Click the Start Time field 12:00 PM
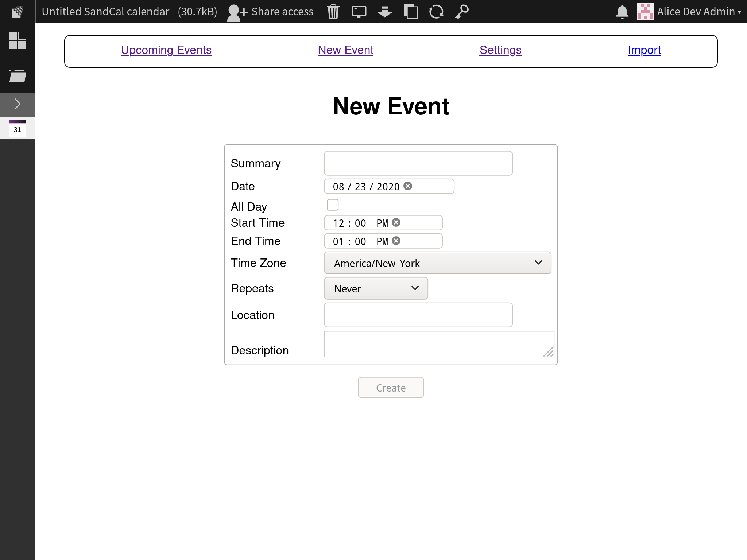Image resolution: width=747 pixels, height=560 pixels. [x=383, y=223]
